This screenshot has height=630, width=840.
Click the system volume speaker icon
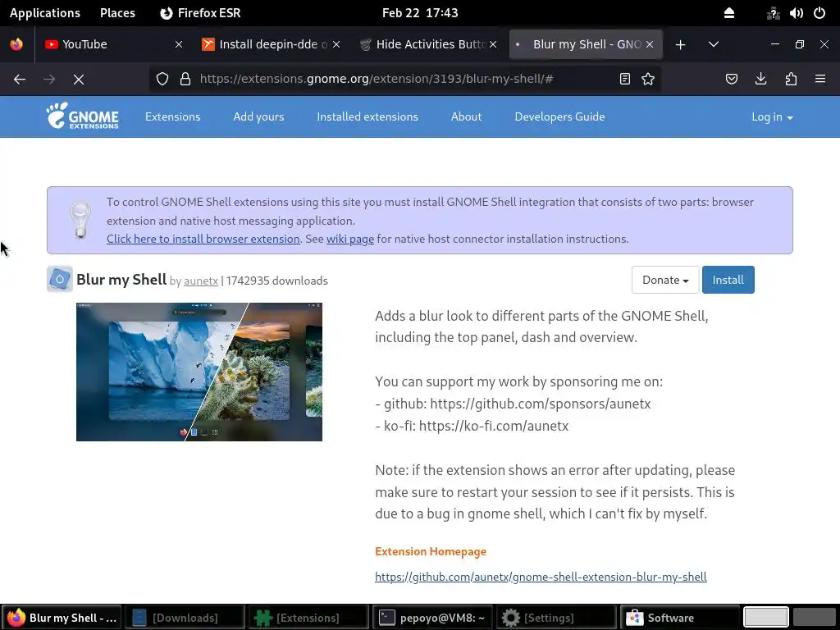click(x=796, y=13)
